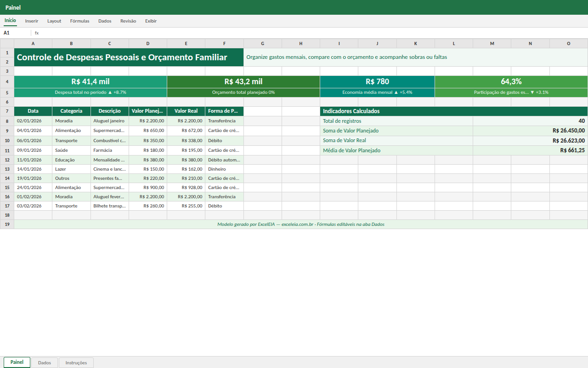Image resolution: width=588 pixels, height=368 pixels.
Task: Select the 'Total de registros' label cell
Action: pos(396,121)
